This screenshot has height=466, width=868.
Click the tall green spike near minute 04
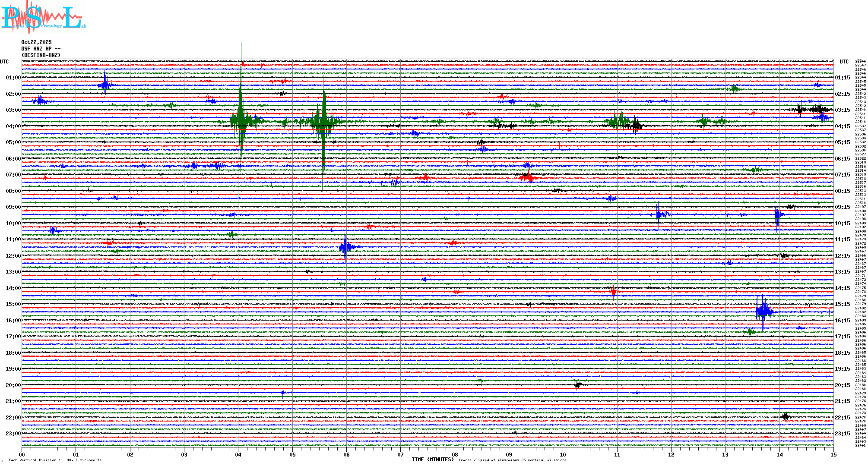click(241, 99)
